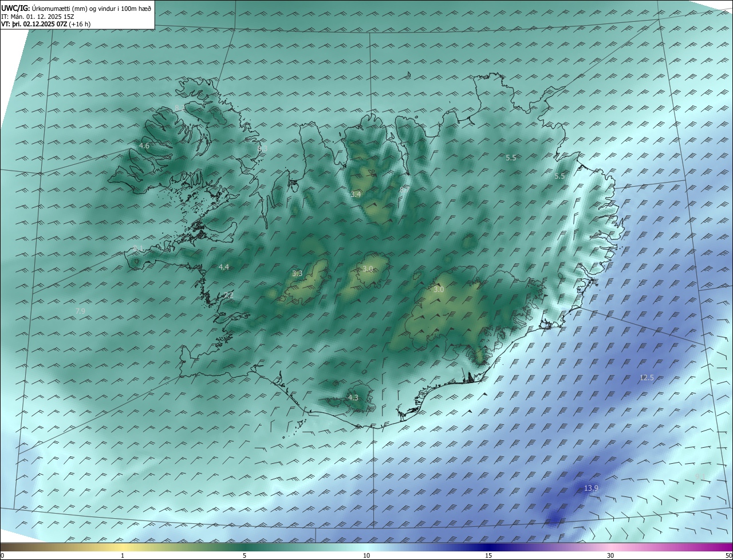Select the 4.4 precipitation value
This screenshot has height=560, width=733.
(x=224, y=267)
